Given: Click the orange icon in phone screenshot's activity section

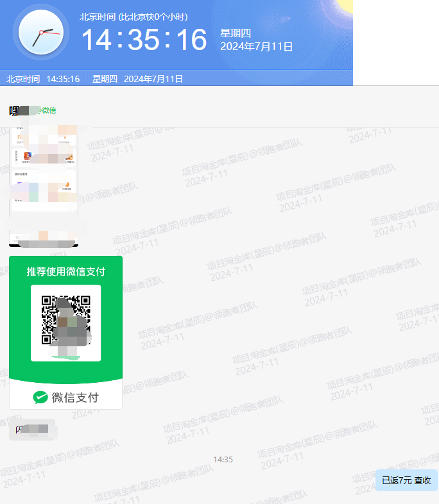Looking at the screenshot, I should [x=66, y=185].
